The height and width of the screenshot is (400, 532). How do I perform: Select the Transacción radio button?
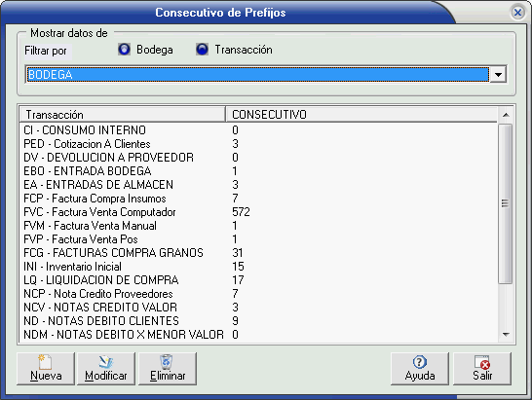click(x=203, y=50)
